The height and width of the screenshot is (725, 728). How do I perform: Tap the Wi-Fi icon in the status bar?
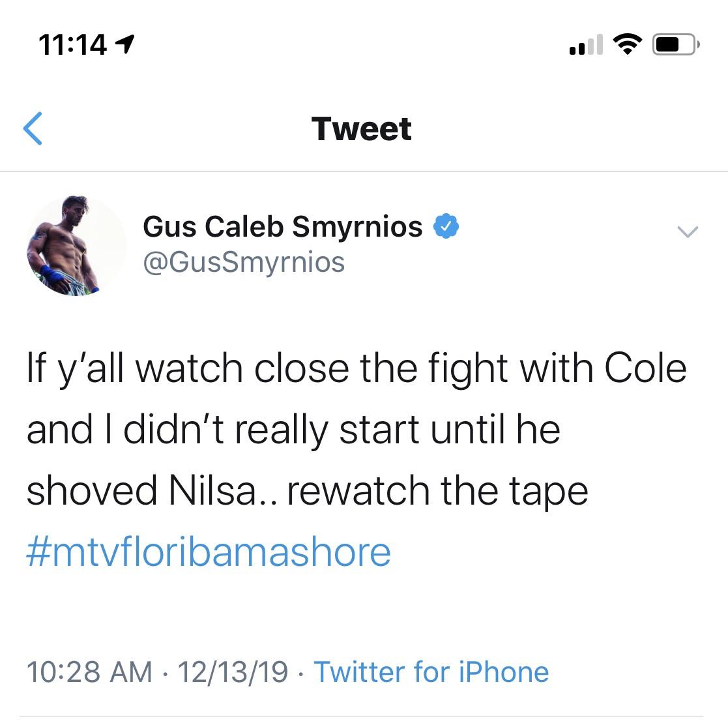pyautogui.click(x=627, y=44)
